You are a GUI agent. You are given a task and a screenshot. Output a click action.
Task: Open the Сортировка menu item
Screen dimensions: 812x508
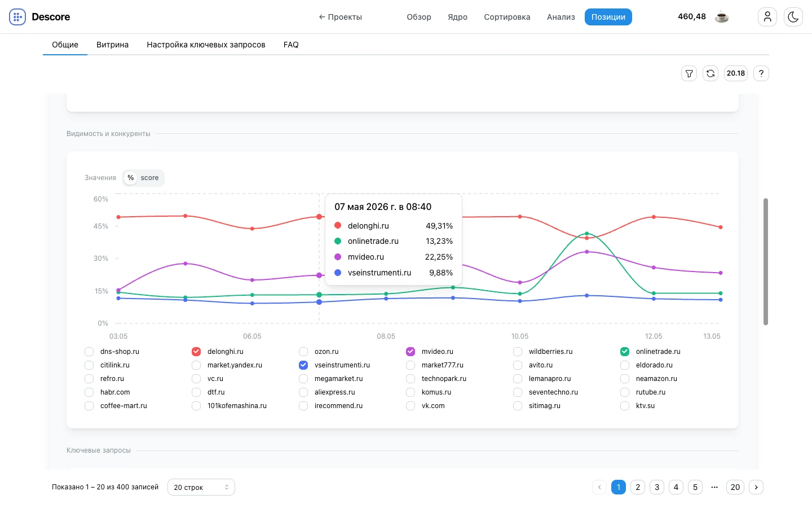(x=507, y=17)
